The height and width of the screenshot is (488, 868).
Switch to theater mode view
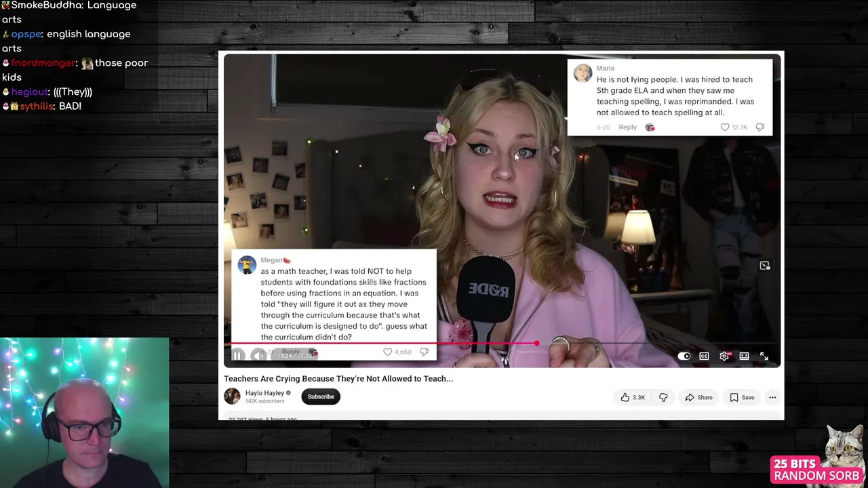[744, 357]
